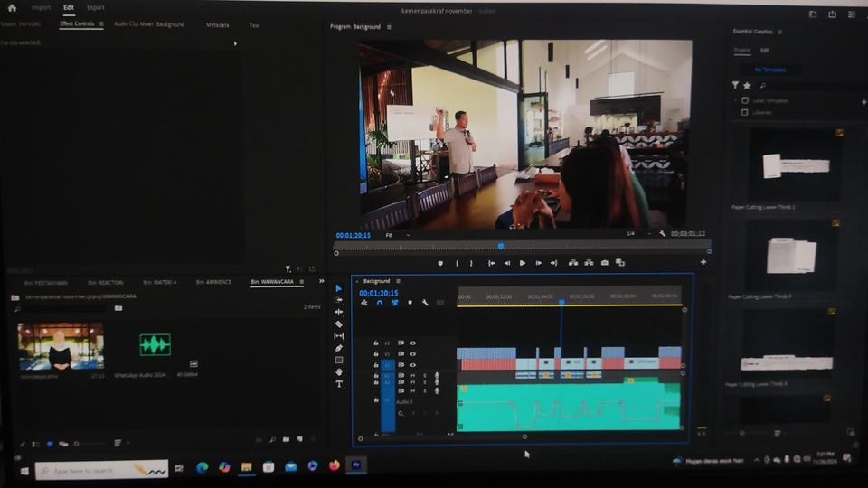Image resolution: width=868 pixels, height=488 pixels.
Task: Toggle the Libraries checkbox
Action: [x=744, y=112]
